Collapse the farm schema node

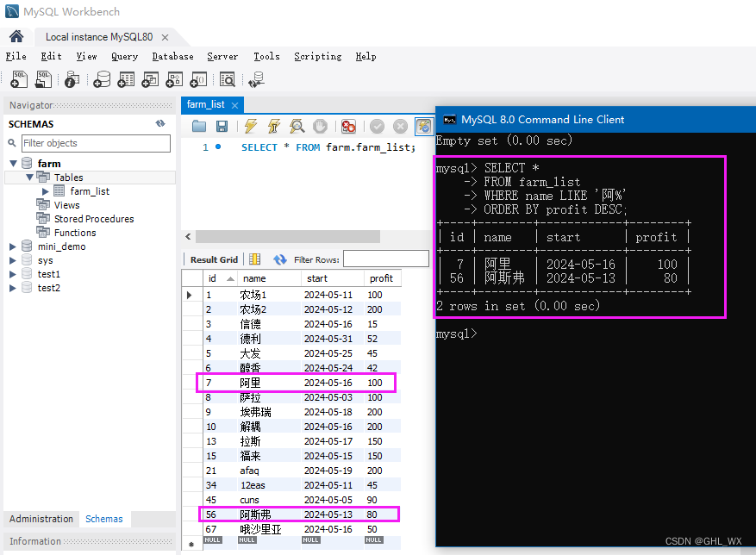click(x=13, y=164)
